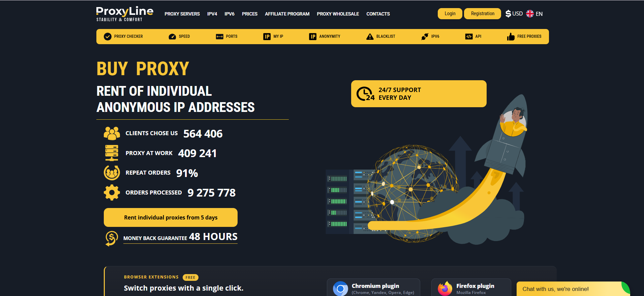Click Rent individual proxies from 5 days
Image resolution: width=644 pixels, height=296 pixels.
pos(171,217)
